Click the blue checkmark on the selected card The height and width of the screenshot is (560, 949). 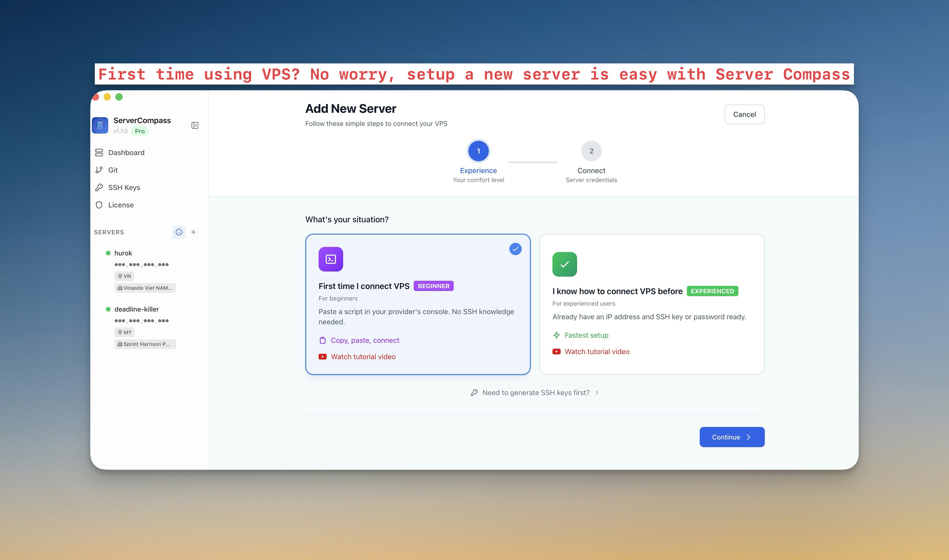pos(515,249)
